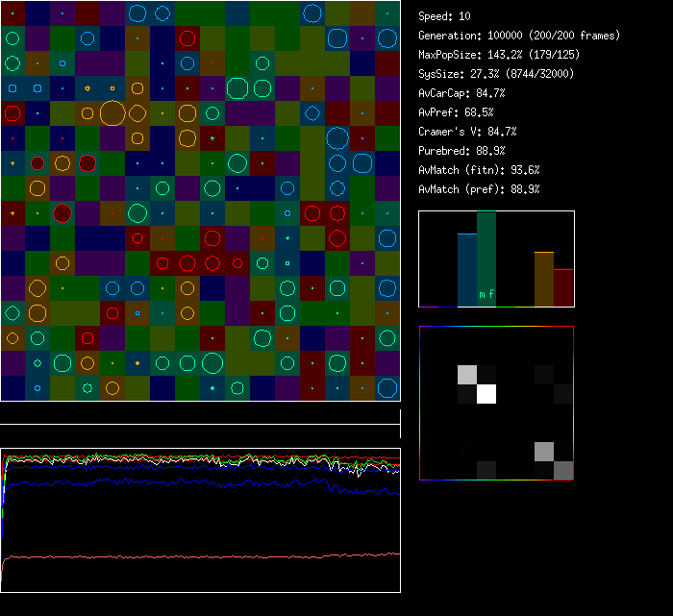Viewport: 673px width, 616px height.
Task: Select the Cramer's V reading
Action: [x=467, y=132]
